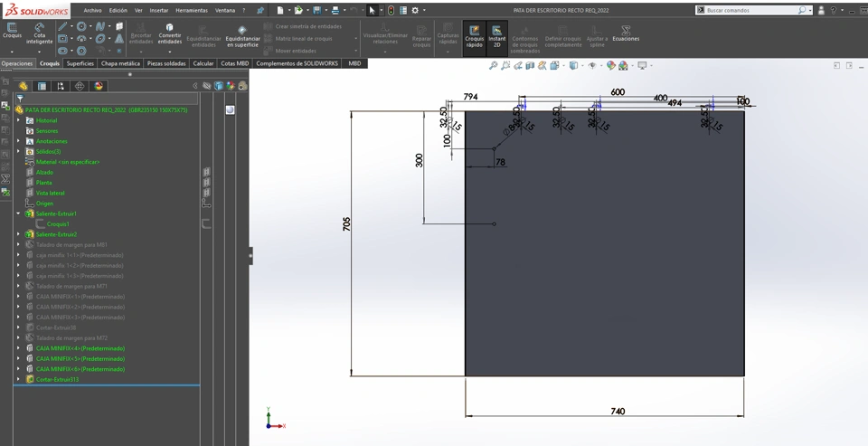Choose the Corner Rectangle sketch tool

click(x=62, y=38)
